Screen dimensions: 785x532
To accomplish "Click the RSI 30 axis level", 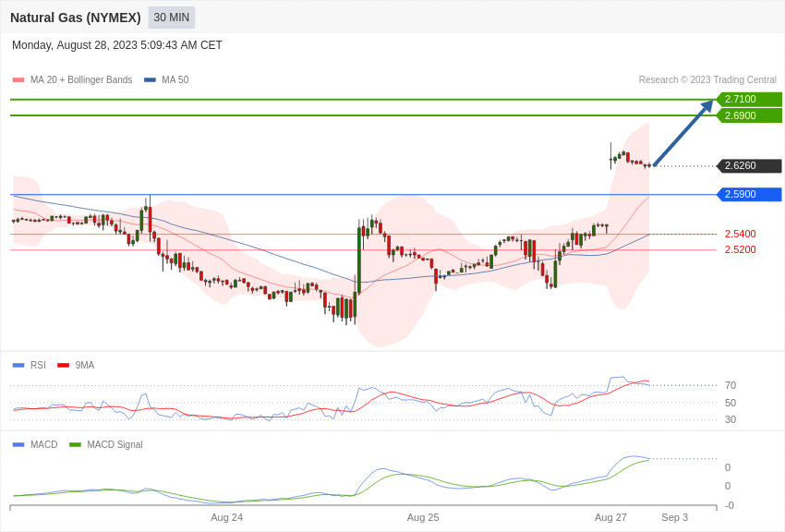I will pyautogui.click(x=731, y=420).
